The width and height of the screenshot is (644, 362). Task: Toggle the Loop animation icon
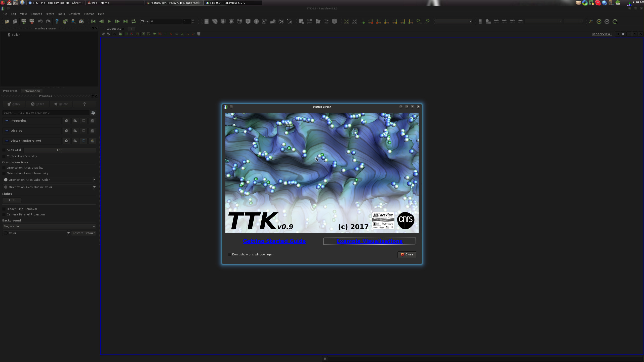(134, 21)
